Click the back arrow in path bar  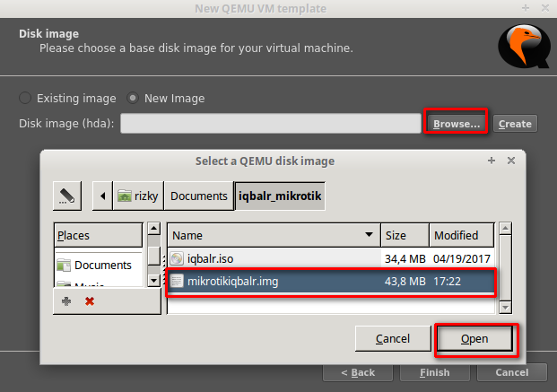click(102, 196)
